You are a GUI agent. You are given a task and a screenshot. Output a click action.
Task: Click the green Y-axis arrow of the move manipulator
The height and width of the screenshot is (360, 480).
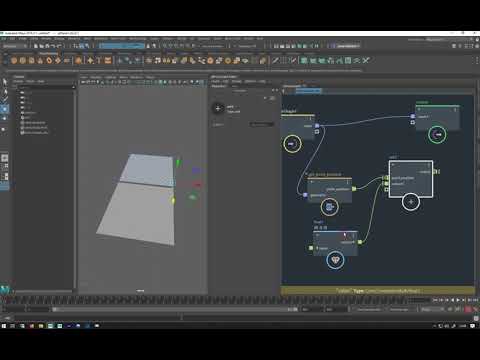coord(178,163)
